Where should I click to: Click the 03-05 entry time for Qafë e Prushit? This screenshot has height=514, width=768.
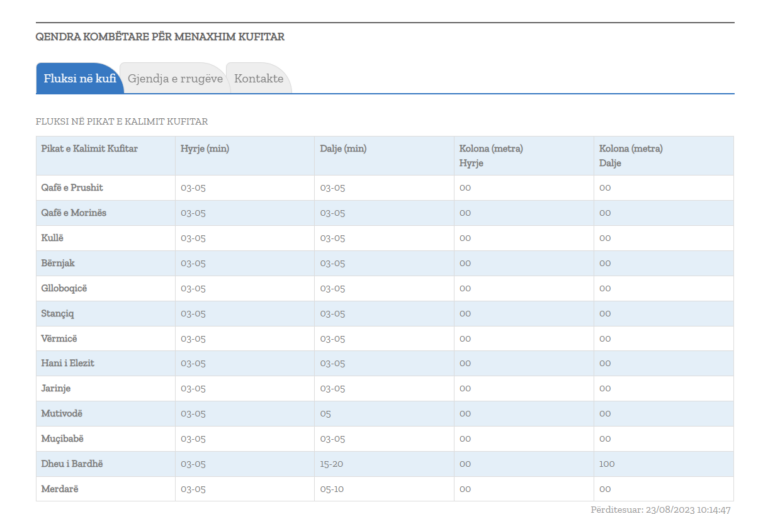[193, 188]
